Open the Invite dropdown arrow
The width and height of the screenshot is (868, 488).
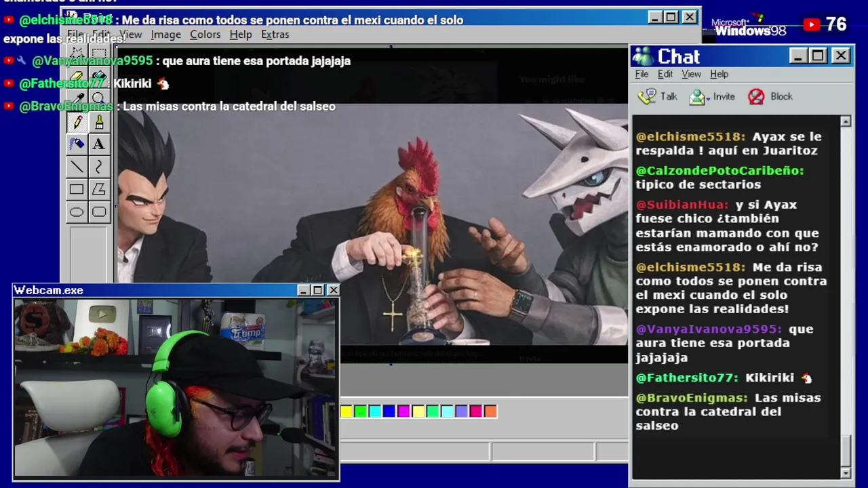708,99
